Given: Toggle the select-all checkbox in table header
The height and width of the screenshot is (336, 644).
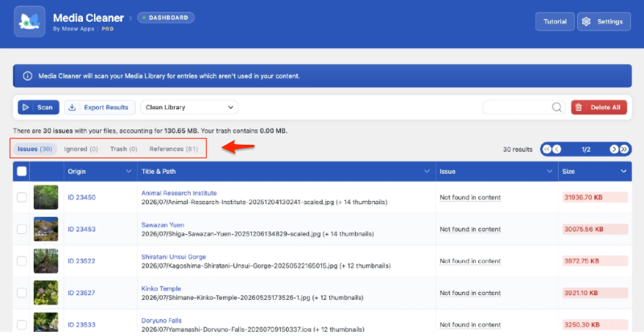Looking at the screenshot, I should [22, 171].
